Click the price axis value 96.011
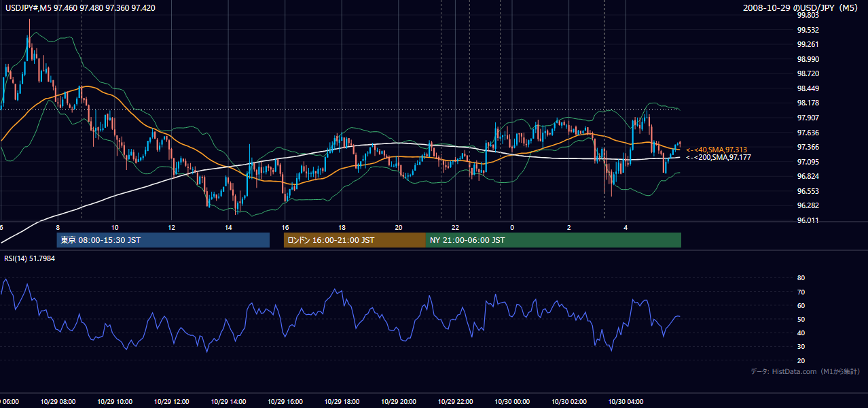 808,220
